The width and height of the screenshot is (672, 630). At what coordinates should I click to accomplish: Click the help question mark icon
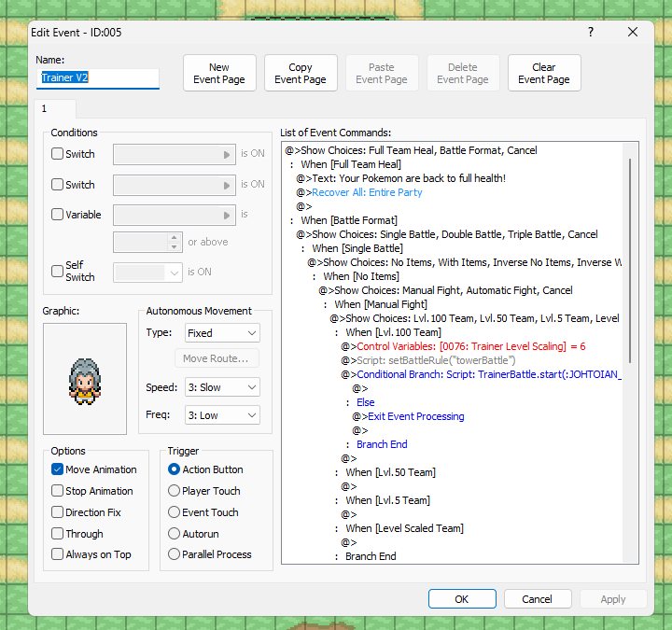pyautogui.click(x=590, y=32)
